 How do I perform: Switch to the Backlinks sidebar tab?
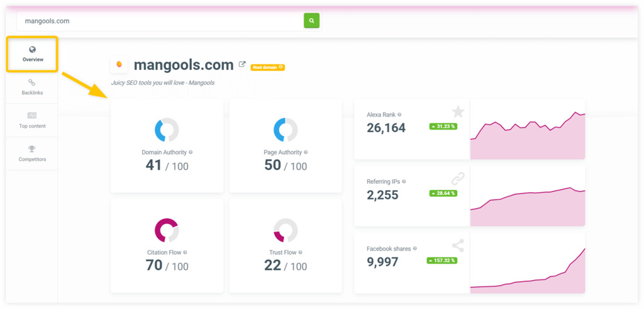pyautogui.click(x=32, y=87)
